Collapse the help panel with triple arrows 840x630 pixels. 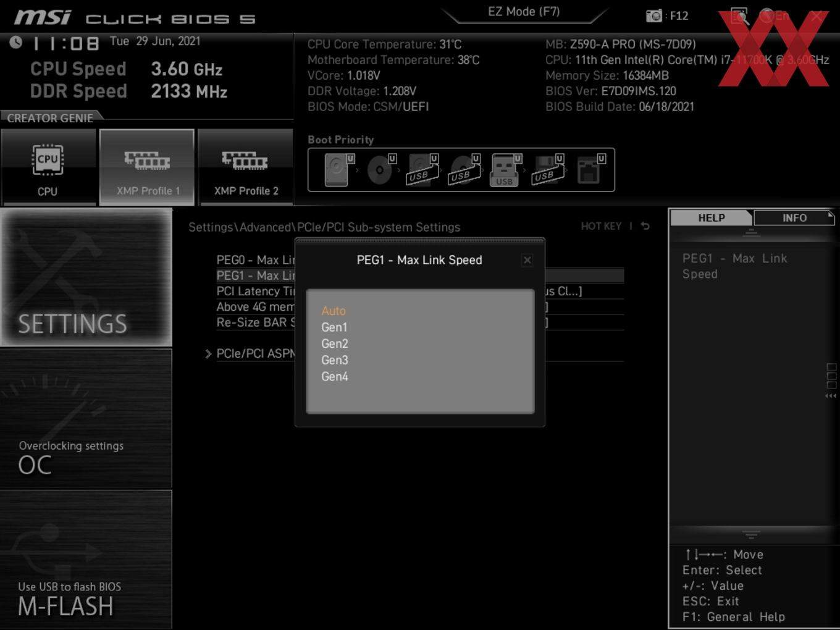coord(831,396)
